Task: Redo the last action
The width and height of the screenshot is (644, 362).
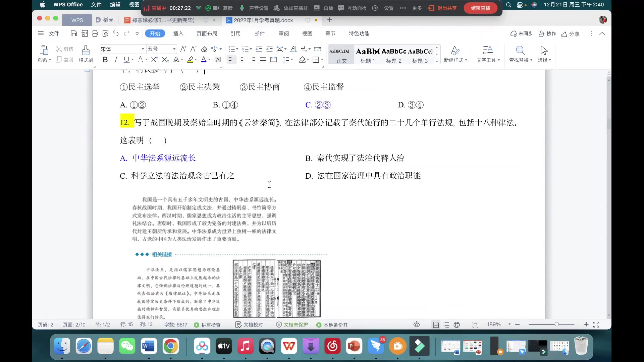Action: click(x=126, y=34)
